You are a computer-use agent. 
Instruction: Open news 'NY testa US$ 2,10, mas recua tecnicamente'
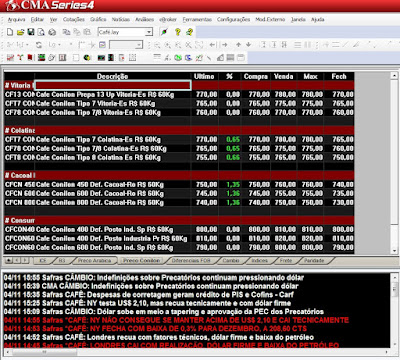(147, 303)
